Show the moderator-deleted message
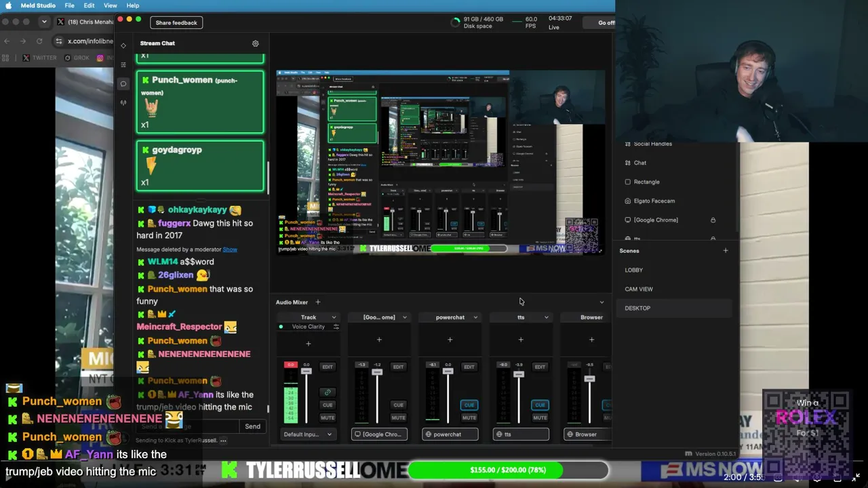The height and width of the screenshot is (488, 868). click(230, 249)
